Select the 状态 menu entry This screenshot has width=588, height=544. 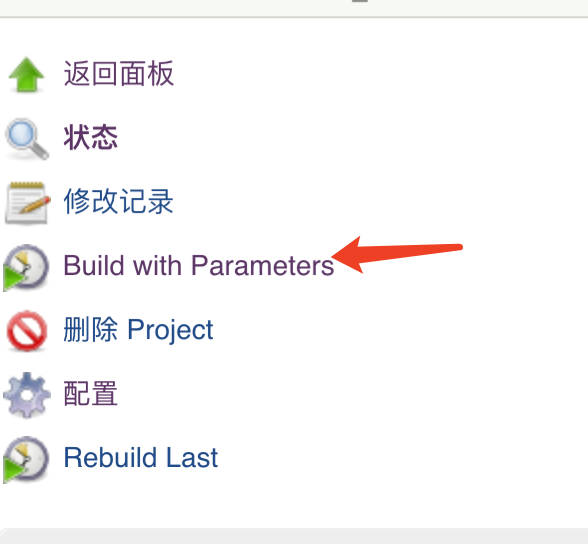coord(90,138)
